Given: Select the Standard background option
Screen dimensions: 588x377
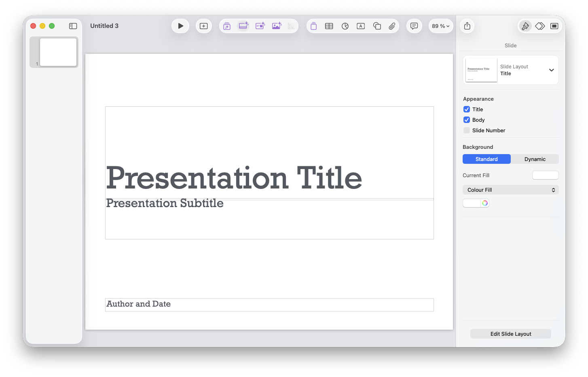Looking at the screenshot, I should click(x=486, y=159).
